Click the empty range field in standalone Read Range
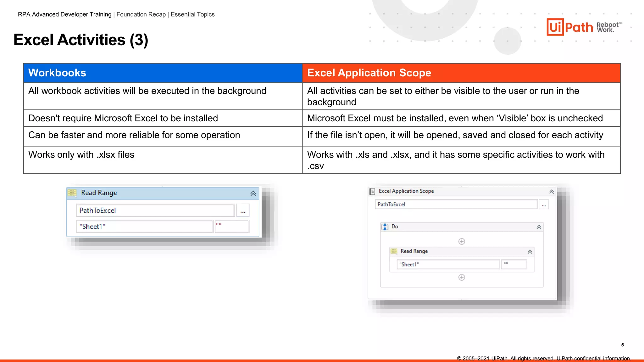The height and width of the screenshot is (362, 644). 232,226
